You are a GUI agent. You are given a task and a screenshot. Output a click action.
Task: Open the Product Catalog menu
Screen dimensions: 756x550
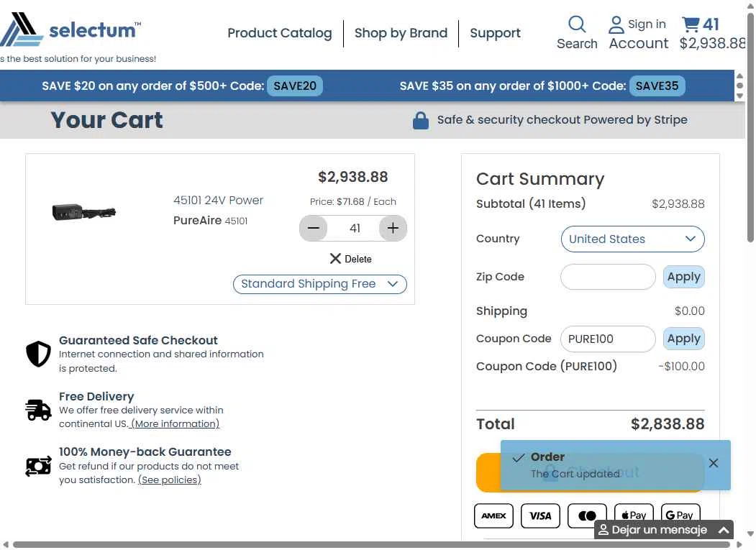coord(280,33)
